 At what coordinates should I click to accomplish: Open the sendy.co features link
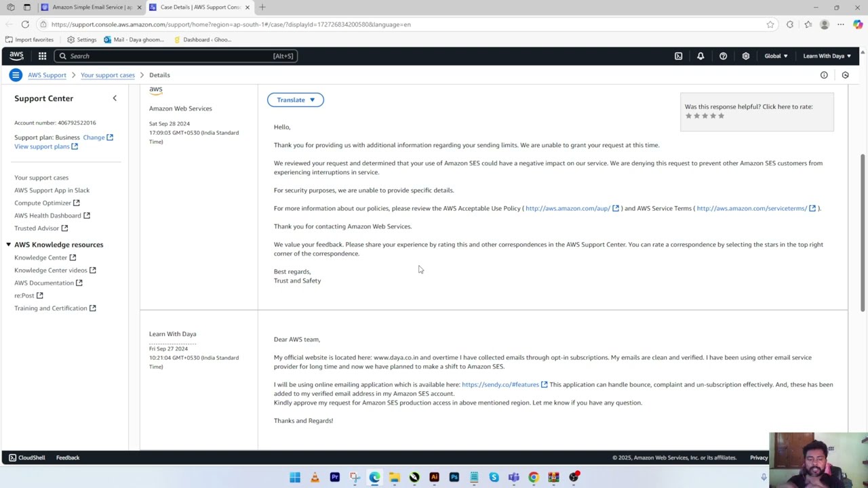pyautogui.click(x=505, y=384)
